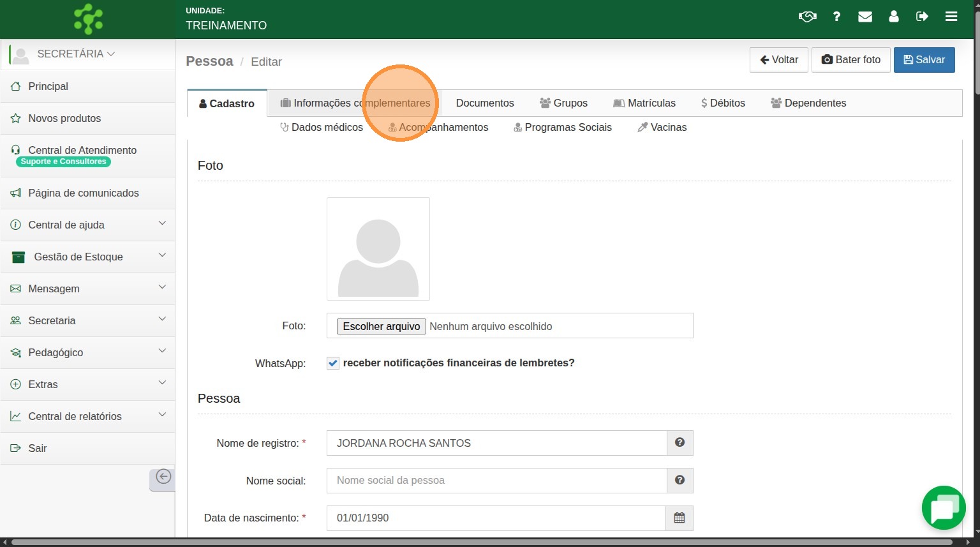Screen dimensions: 980x547
Task: Open help question mark icon
Action: [x=836, y=17]
